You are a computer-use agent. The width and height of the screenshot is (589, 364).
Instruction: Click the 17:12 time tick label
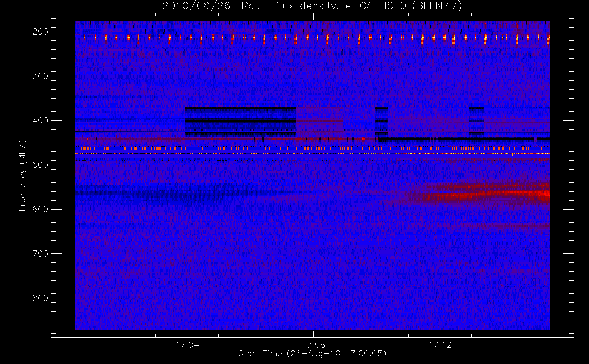click(x=440, y=345)
